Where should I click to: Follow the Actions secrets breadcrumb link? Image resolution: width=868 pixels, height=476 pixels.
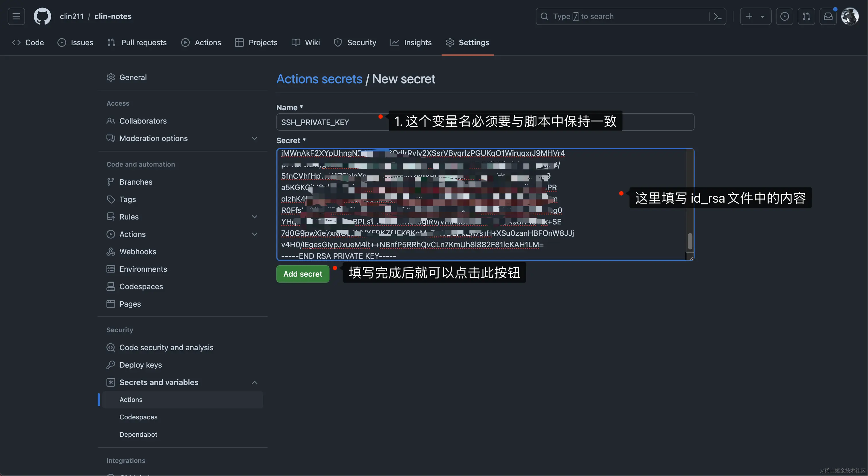pyautogui.click(x=319, y=79)
